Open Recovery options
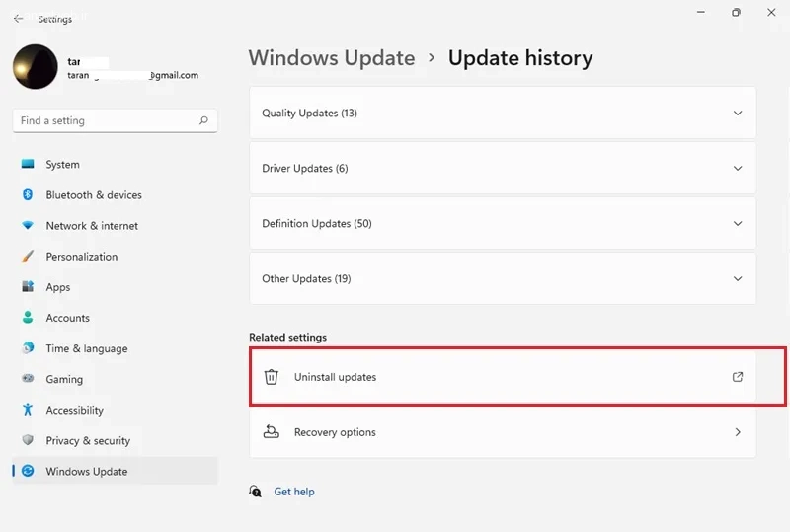Screen dimensions: 790x532 [503, 432]
